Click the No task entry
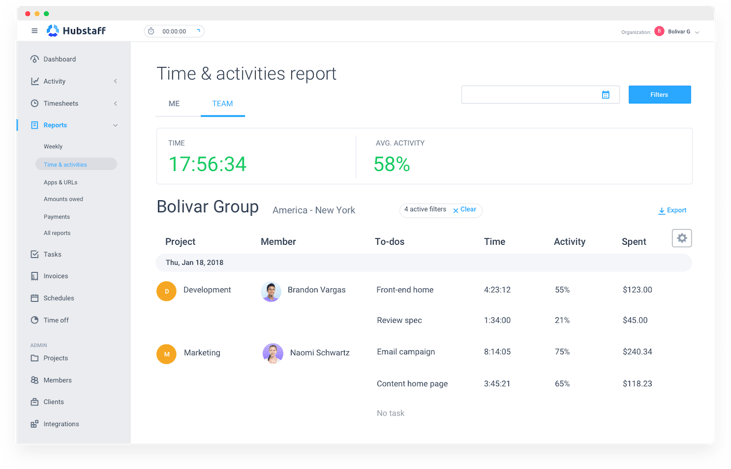 coord(390,413)
